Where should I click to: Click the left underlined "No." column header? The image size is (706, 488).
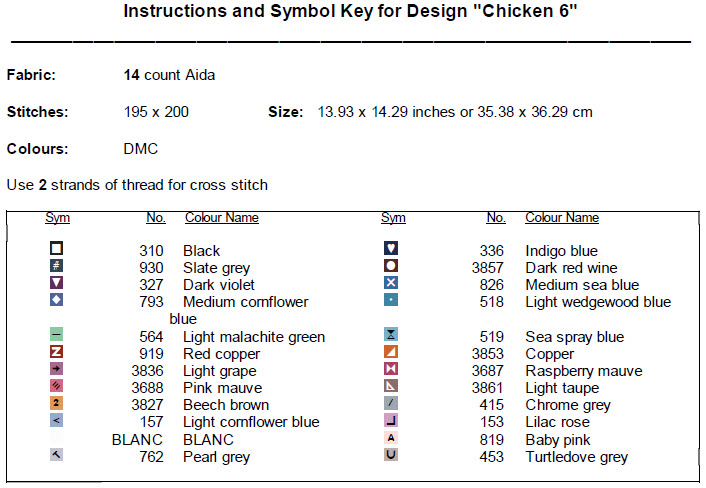pos(155,218)
